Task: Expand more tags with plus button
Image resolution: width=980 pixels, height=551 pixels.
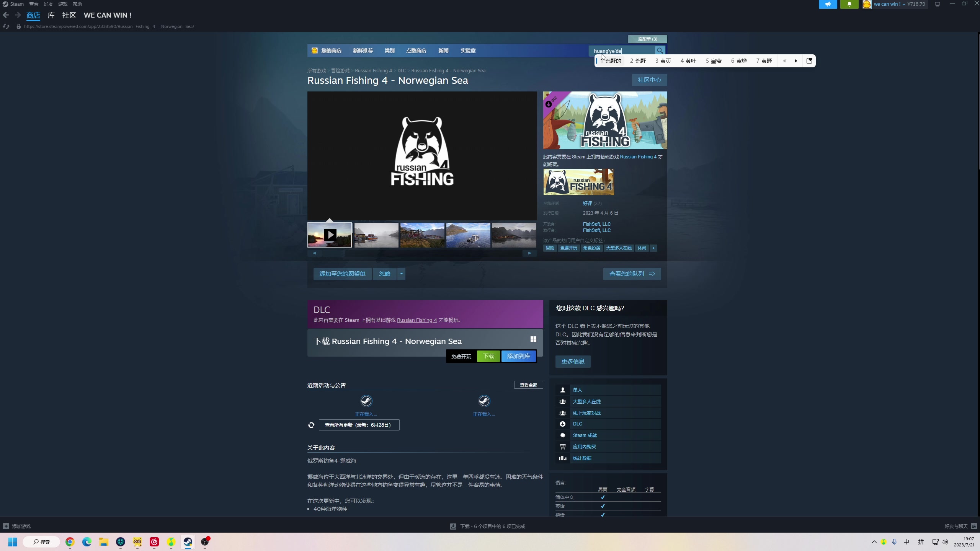Action: 653,248
